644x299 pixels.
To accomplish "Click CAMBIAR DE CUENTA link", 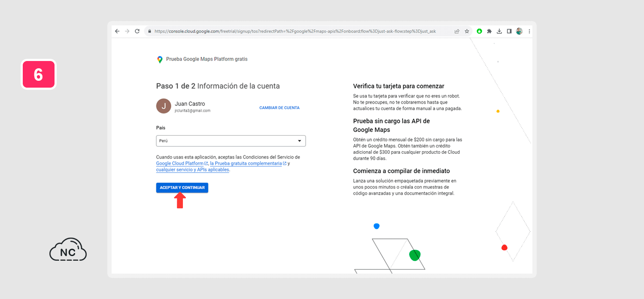I will (x=279, y=108).
